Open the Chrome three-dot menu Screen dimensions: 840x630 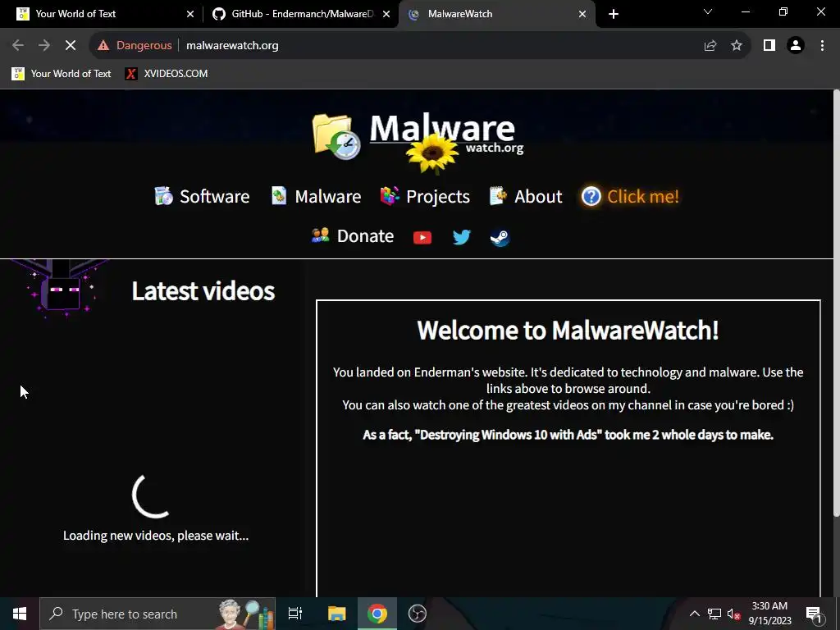pyautogui.click(x=822, y=46)
